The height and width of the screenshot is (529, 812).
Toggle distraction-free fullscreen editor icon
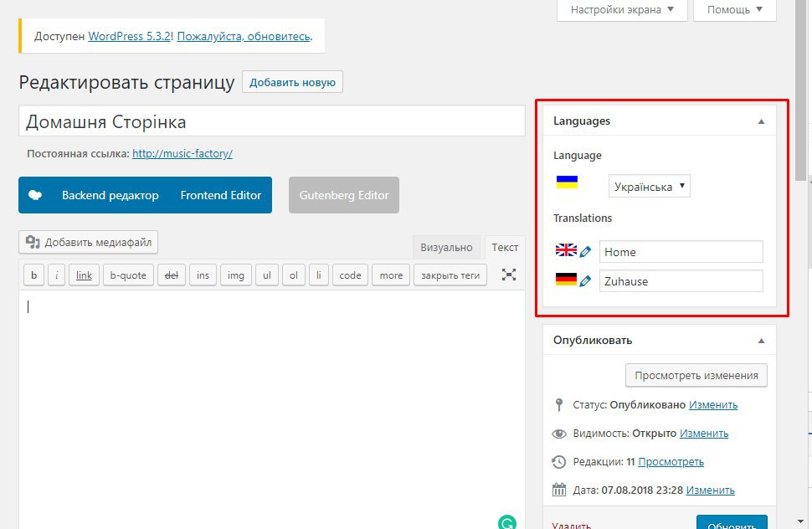tap(508, 275)
